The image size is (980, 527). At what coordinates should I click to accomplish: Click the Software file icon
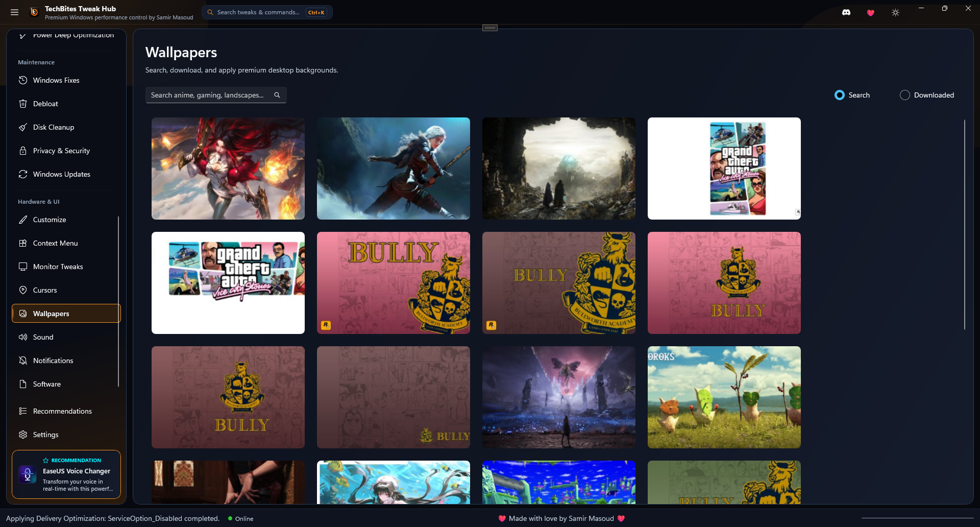(x=23, y=384)
